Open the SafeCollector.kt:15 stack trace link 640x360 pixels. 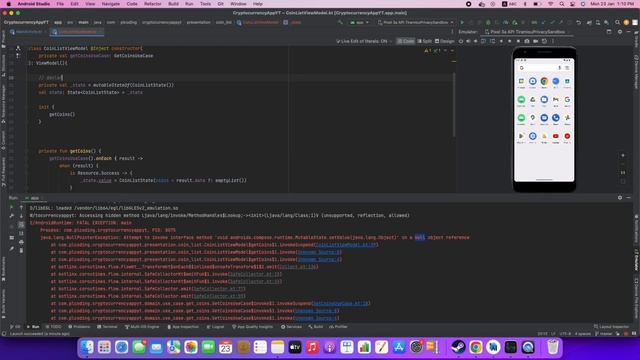pyautogui.click(x=255, y=274)
